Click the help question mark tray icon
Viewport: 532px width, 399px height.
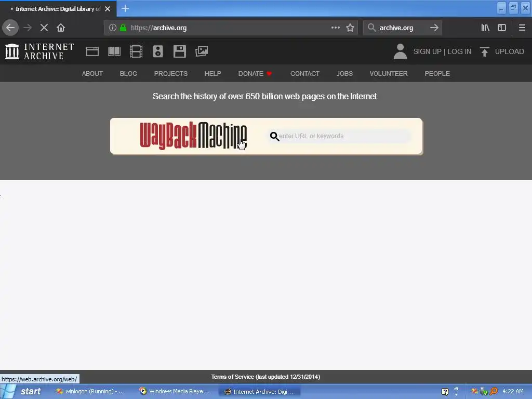tap(445, 392)
